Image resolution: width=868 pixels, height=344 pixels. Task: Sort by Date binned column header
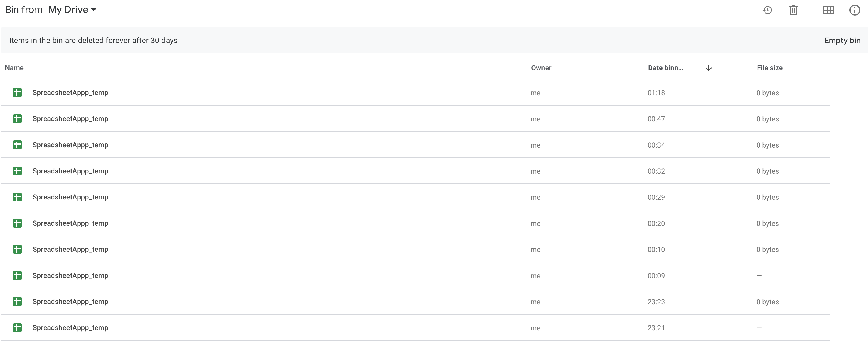coord(665,68)
